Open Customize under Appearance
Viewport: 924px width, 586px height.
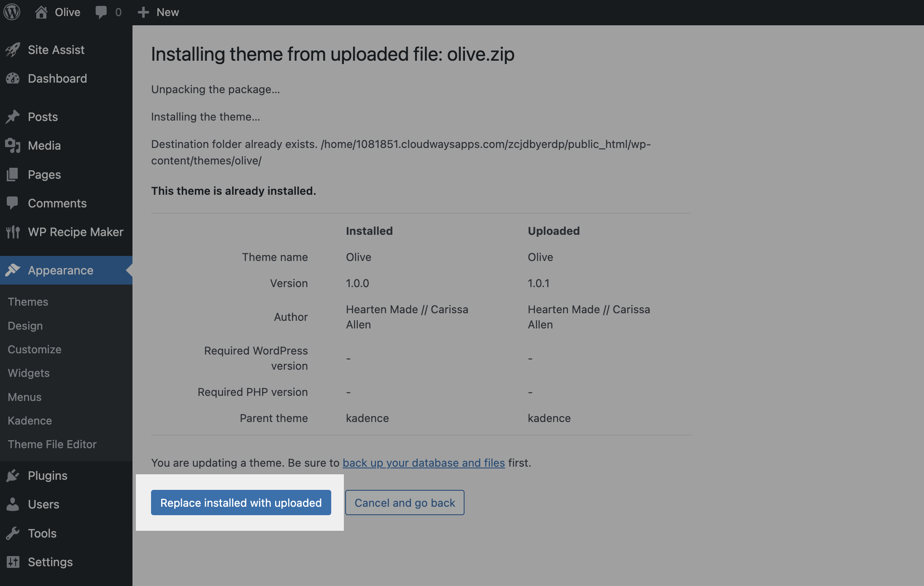click(35, 349)
